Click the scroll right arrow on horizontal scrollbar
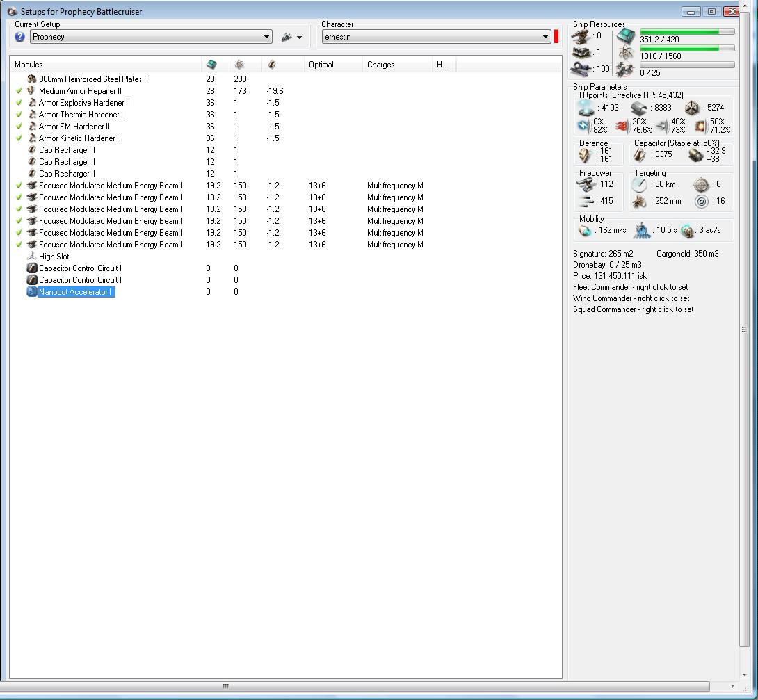758x700 pixels. click(732, 687)
